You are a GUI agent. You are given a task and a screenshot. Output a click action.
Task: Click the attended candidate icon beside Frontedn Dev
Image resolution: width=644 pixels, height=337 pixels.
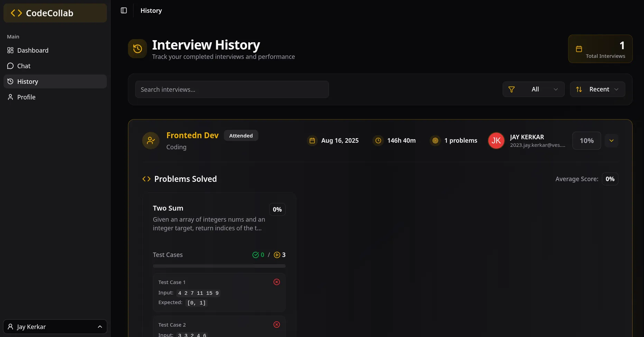151,141
